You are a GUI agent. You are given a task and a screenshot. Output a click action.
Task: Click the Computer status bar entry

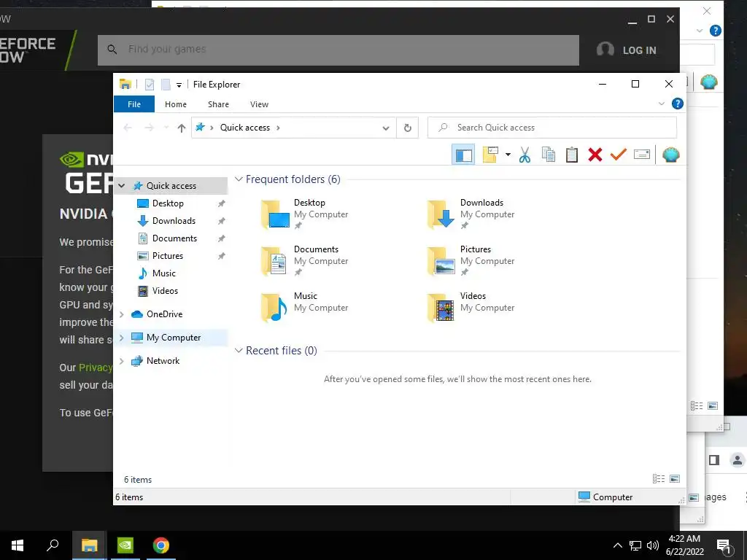coord(605,497)
